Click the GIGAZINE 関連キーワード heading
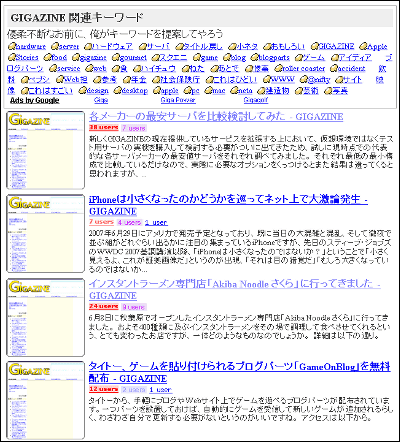This screenshot has height=442, width=400. pos(77,18)
